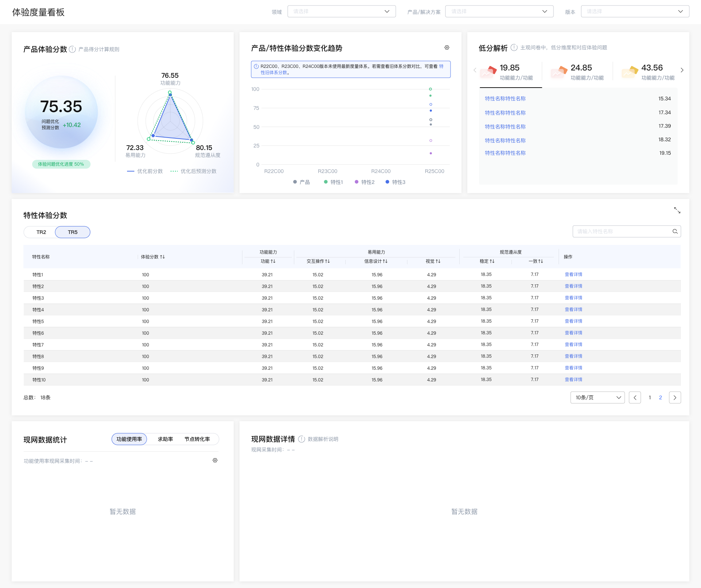The image size is (701, 588).
Task: Toggle 优化前分数 radar legend
Action: 145,171
